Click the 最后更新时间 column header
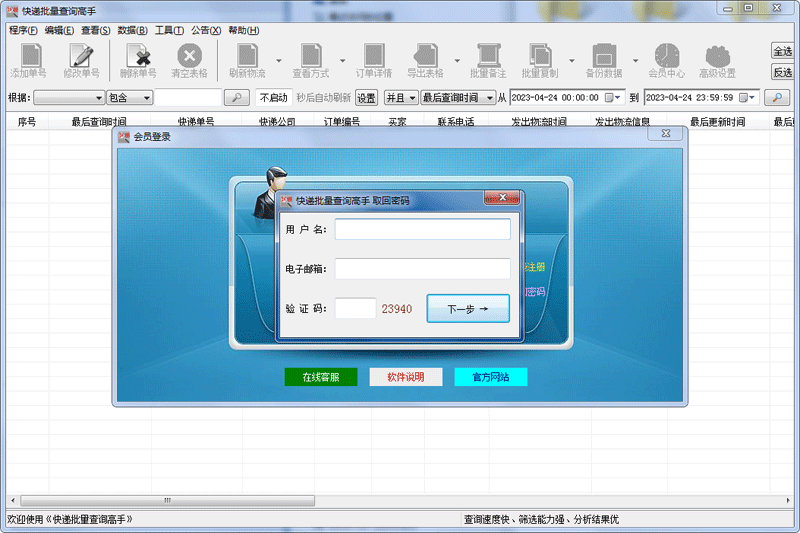This screenshot has height=533, width=800. (717, 122)
